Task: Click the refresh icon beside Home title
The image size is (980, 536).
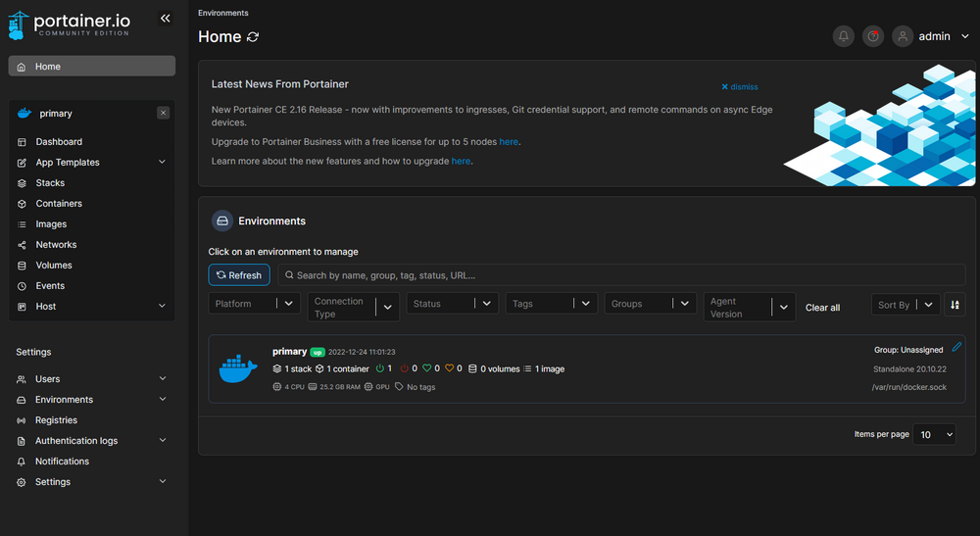Action: pyautogui.click(x=253, y=37)
